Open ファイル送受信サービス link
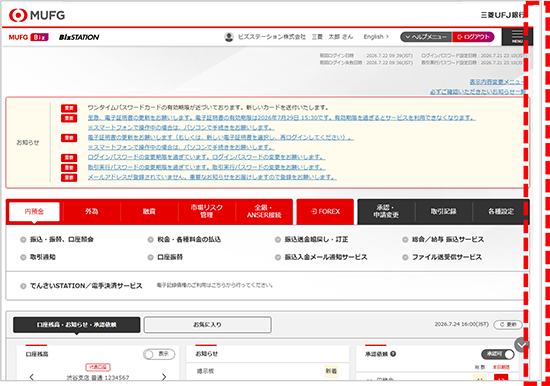Viewport: 550px width, 386px height. coord(447,257)
